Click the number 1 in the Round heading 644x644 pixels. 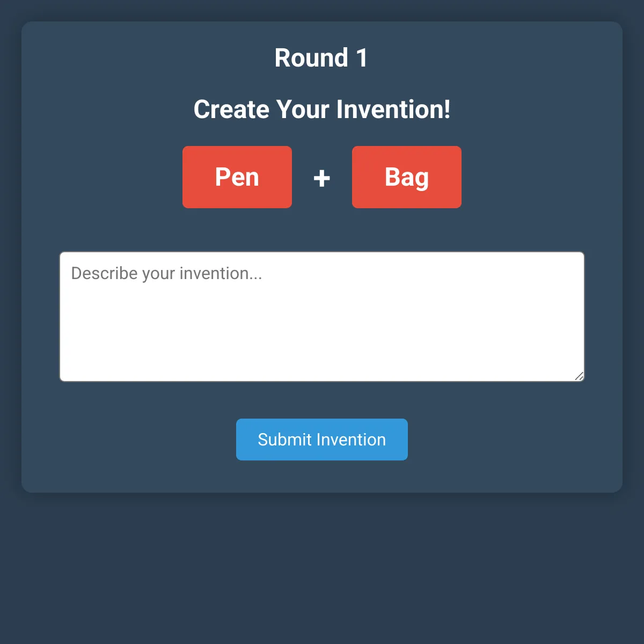tap(362, 58)
